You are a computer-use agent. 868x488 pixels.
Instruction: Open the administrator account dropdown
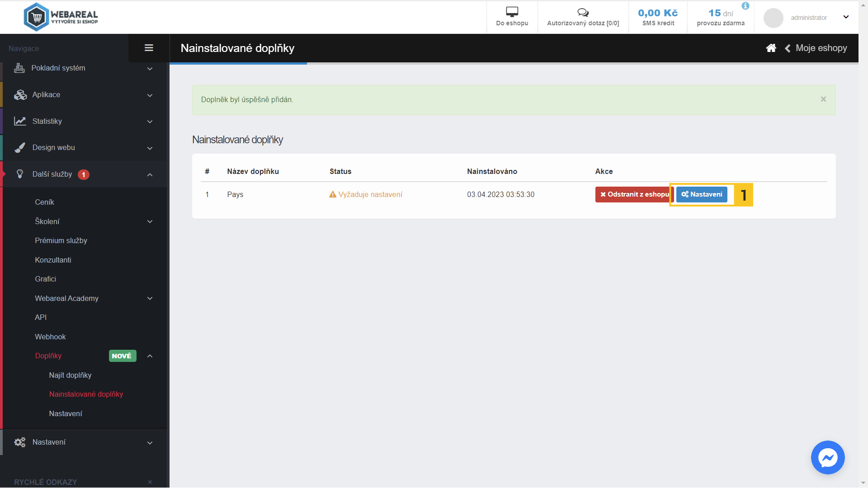click(846, 17)
